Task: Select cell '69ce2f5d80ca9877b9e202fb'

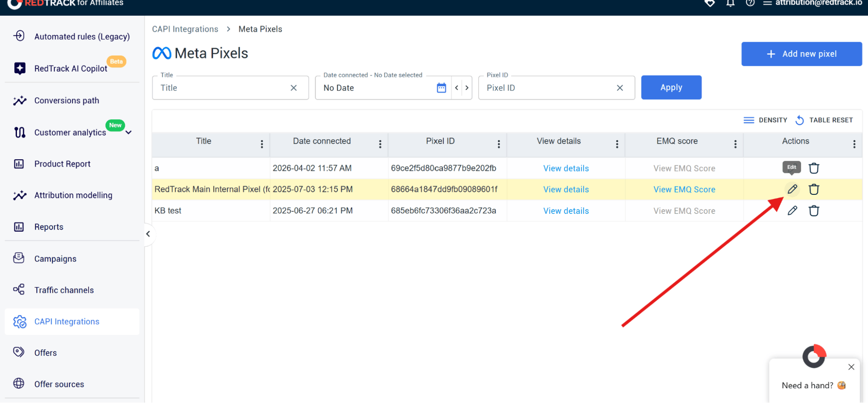Action: 447,168
